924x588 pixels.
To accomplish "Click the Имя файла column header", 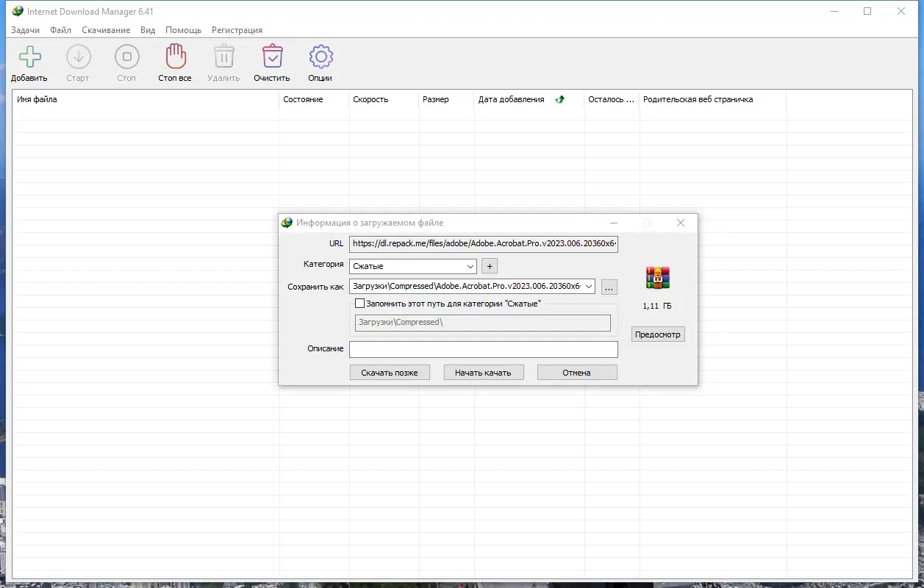I will 146,99.
